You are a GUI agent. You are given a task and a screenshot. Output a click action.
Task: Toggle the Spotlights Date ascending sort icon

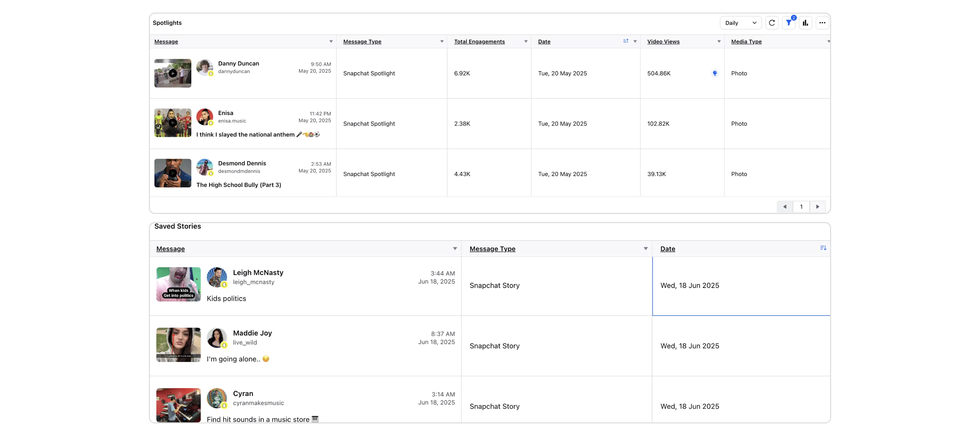point(626,41)
